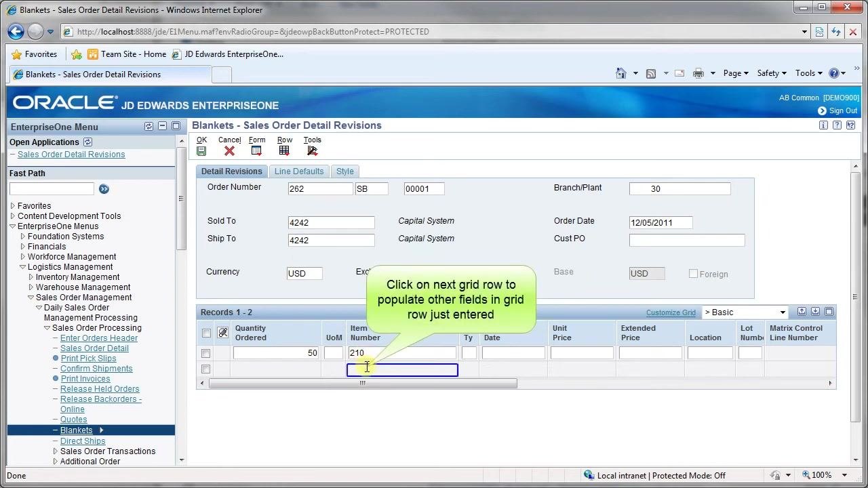Check the row containing quantity 50

(x=205, y=353)
